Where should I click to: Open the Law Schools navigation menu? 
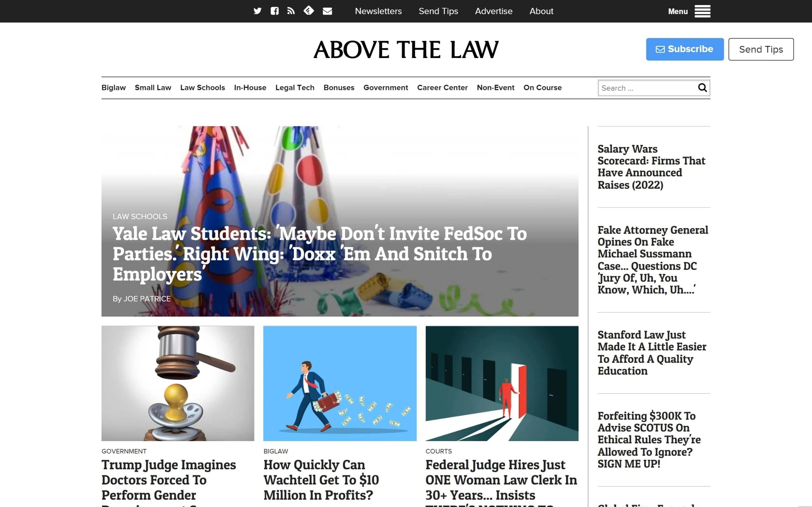click(202, 87)
